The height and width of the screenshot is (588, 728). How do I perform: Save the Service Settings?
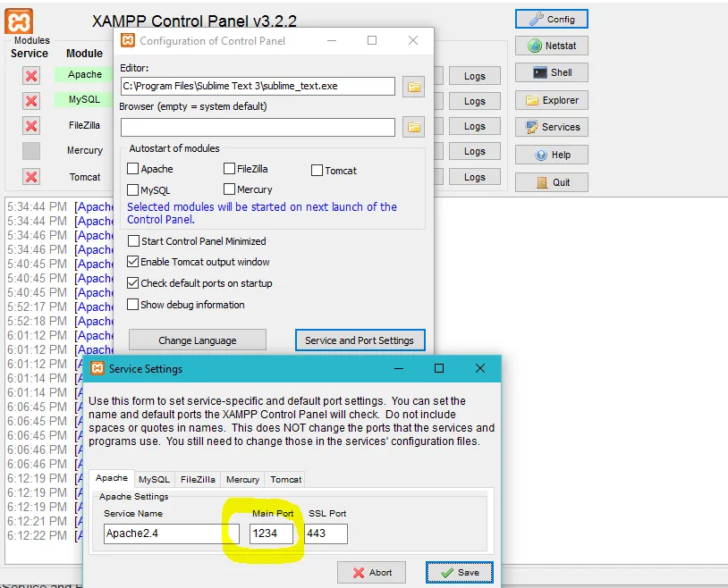coord(459,572)
